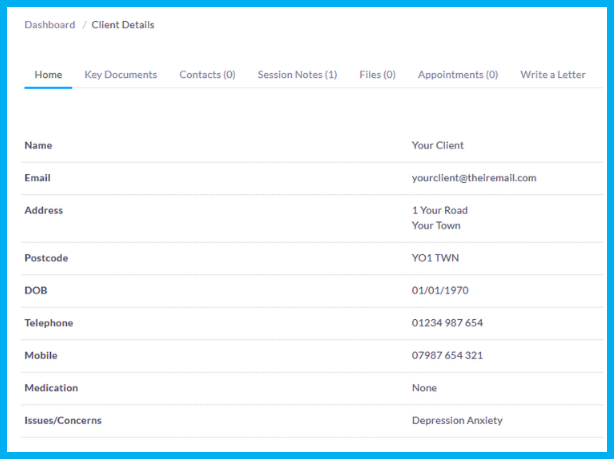Click the name value Your Client
614x459 pixels.
tap(437, 145)
